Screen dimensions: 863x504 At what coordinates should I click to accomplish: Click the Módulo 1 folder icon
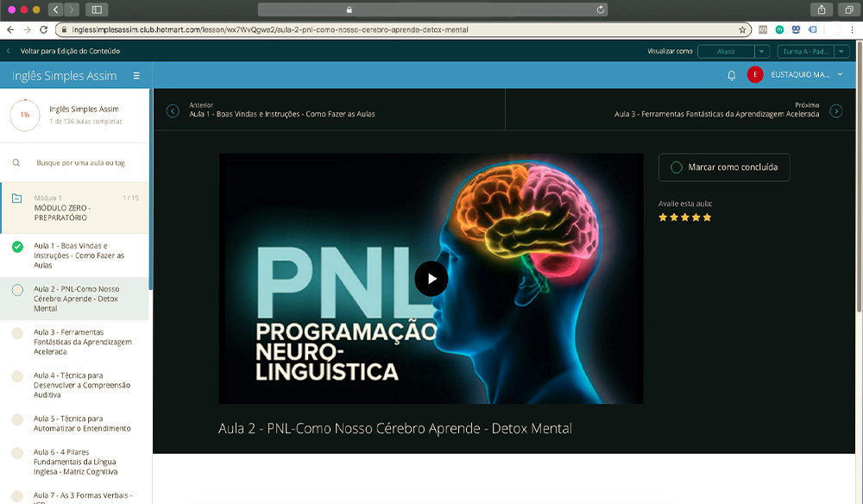16,198
